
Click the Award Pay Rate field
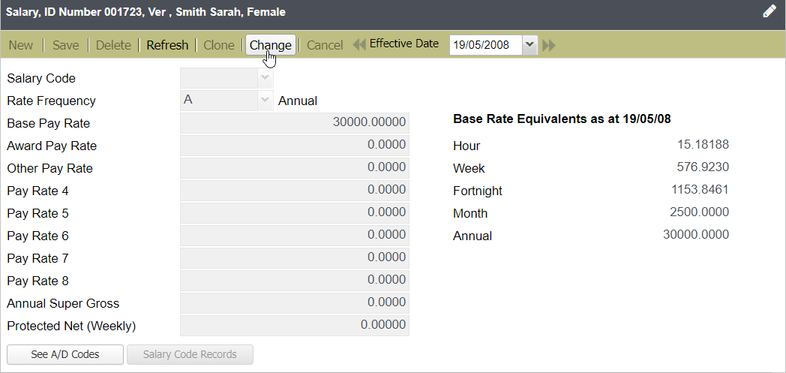coord(295,145)
